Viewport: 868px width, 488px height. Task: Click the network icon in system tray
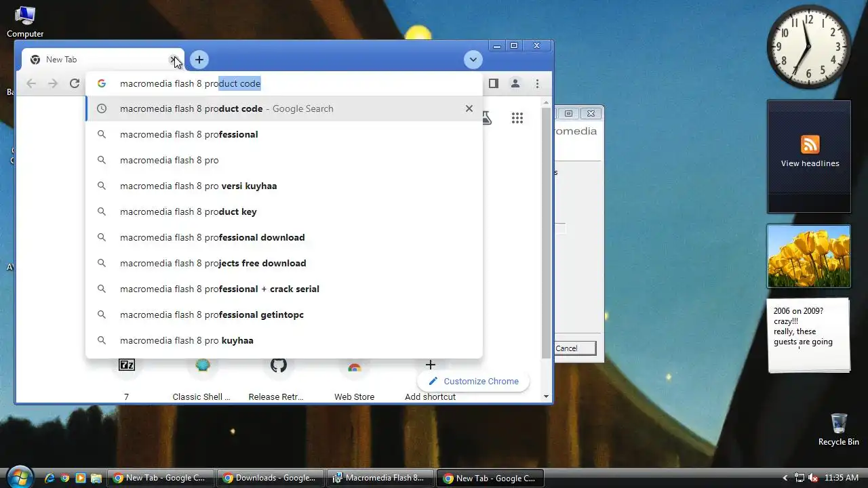(x=800, y=478)
